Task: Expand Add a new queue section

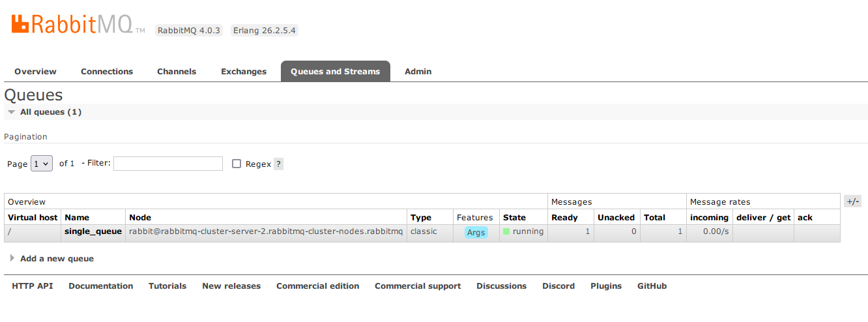Action: (x=57, y=259)
